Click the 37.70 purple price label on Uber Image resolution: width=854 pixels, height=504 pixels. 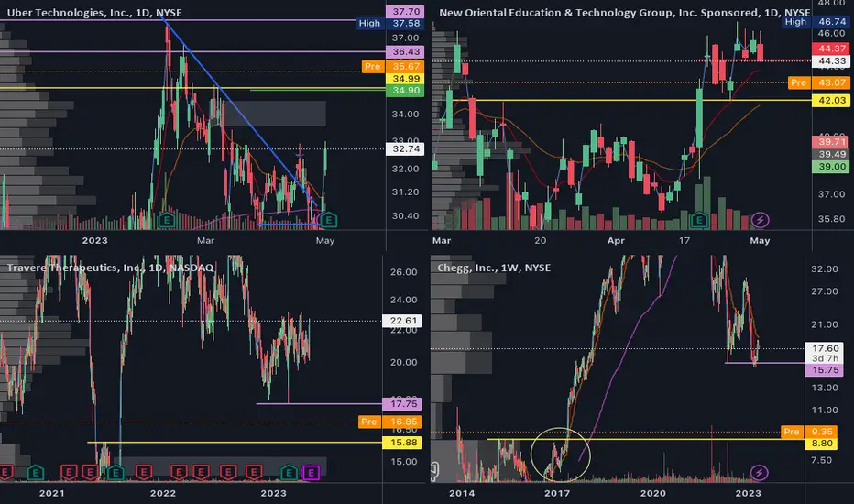(406, 11)
